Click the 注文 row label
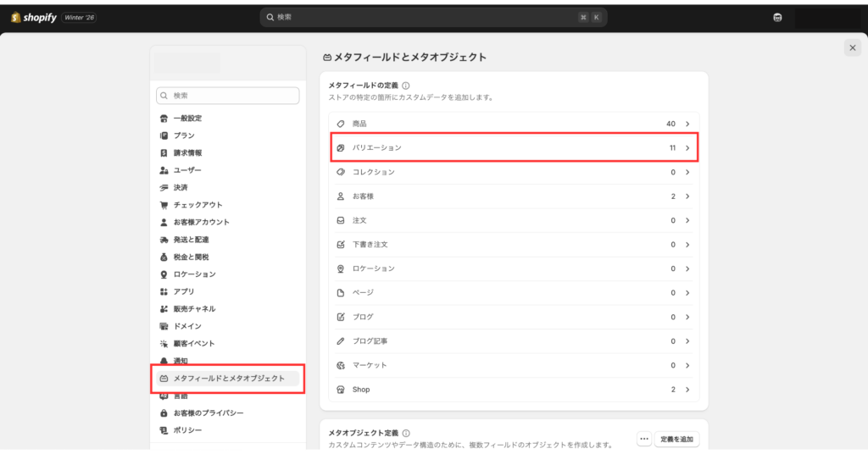This screenshot has height=454, width=868. tap(359, 220)
